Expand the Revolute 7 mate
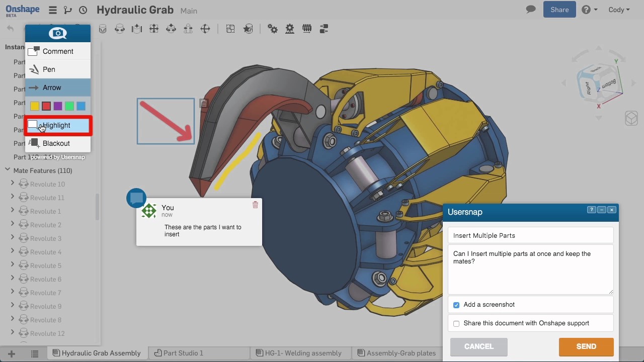Screen dimensions: 644x362 [x=13, y=292]
